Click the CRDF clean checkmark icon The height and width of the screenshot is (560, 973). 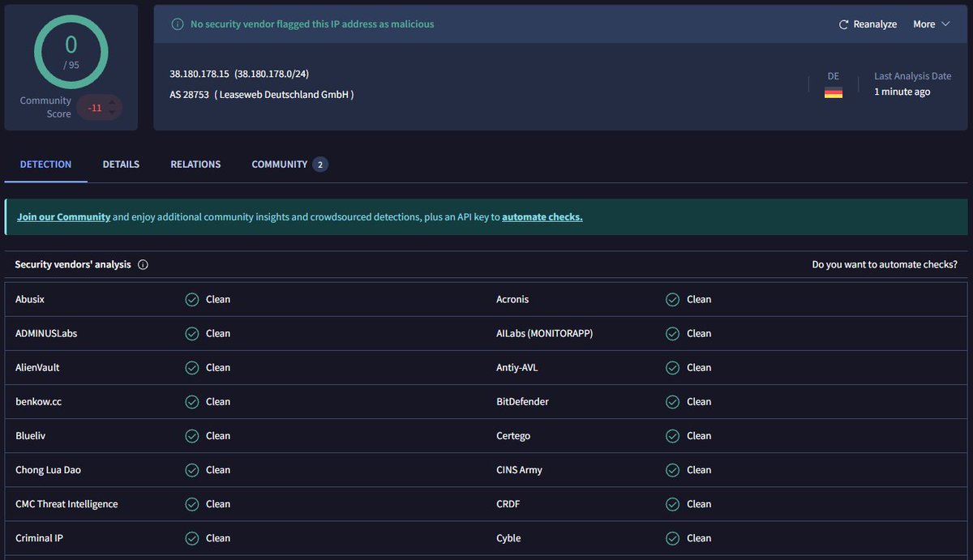pos(673,504)
